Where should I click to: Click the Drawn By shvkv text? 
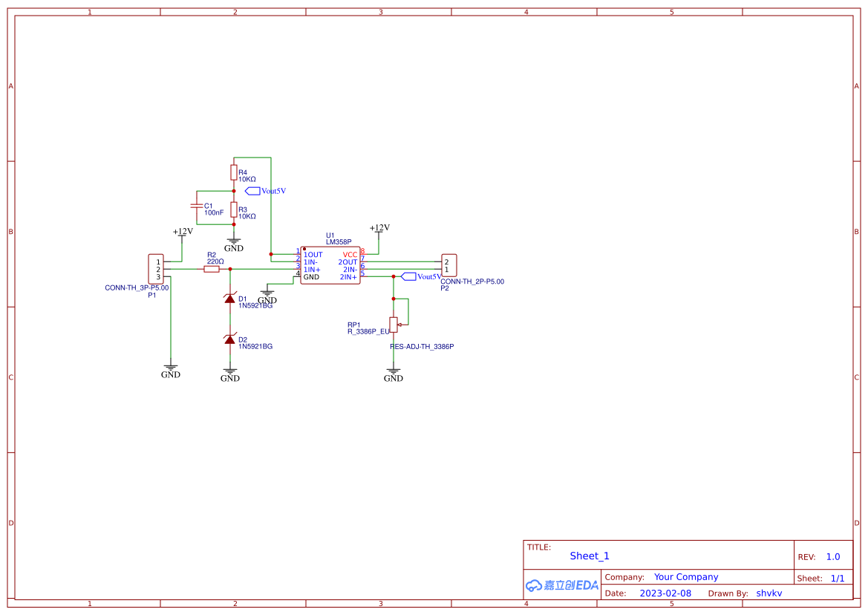[769, 593]
